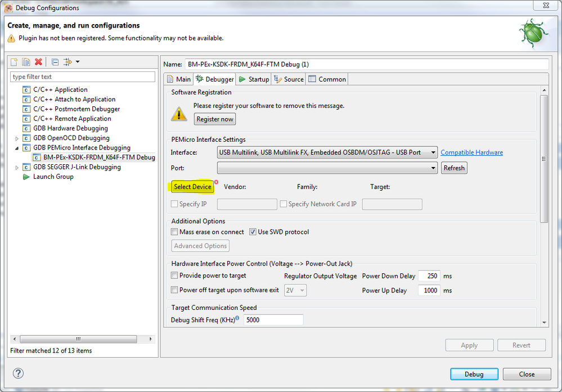Click the Collapse All icon
This screenshot has height=392, width=562.
pos(55,62)
